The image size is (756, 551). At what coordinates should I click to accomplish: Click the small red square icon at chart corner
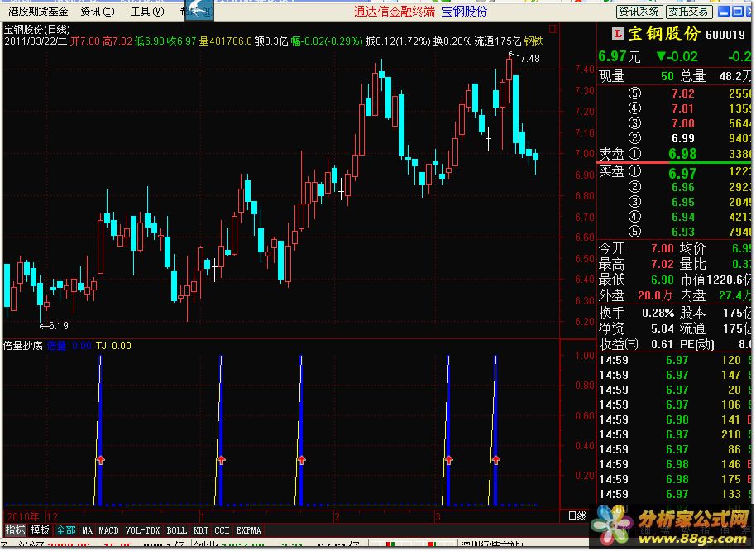tap(553, 29)
